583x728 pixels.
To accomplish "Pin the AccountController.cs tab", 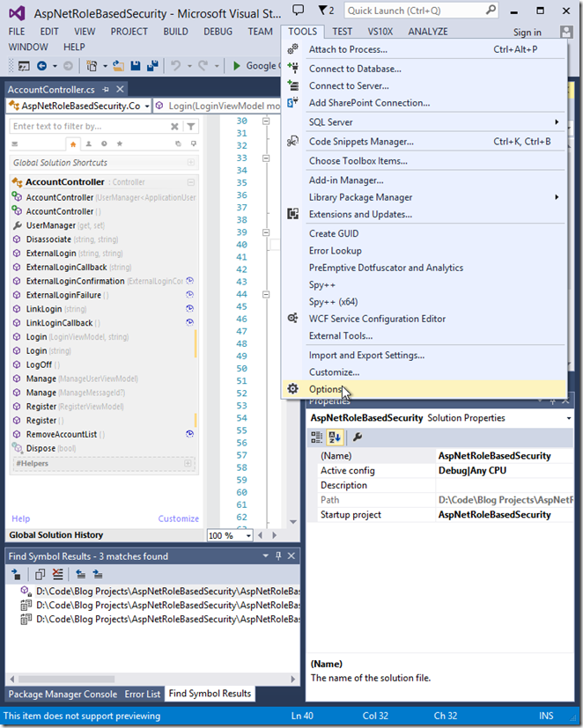I will coord(106,89).
